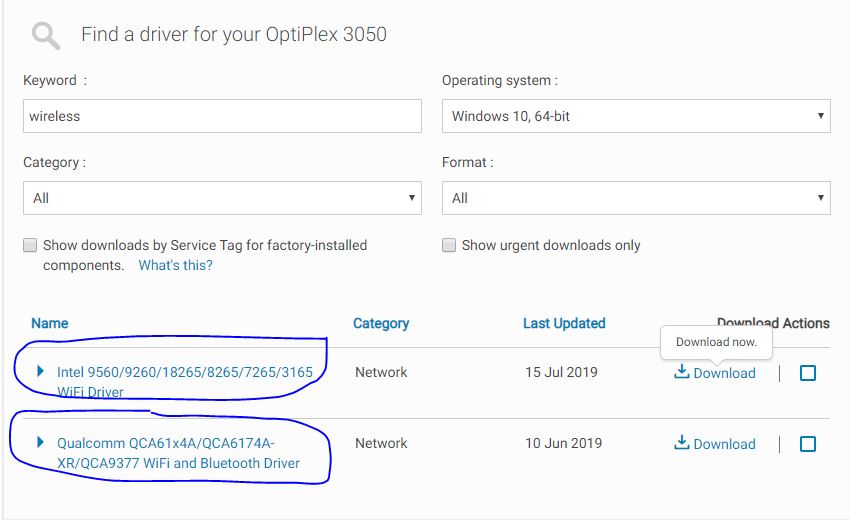The width and height of the screenshot is (850, 520).
Task: Sort by the Last Updated column header
Action: click(x=564, y=323)
